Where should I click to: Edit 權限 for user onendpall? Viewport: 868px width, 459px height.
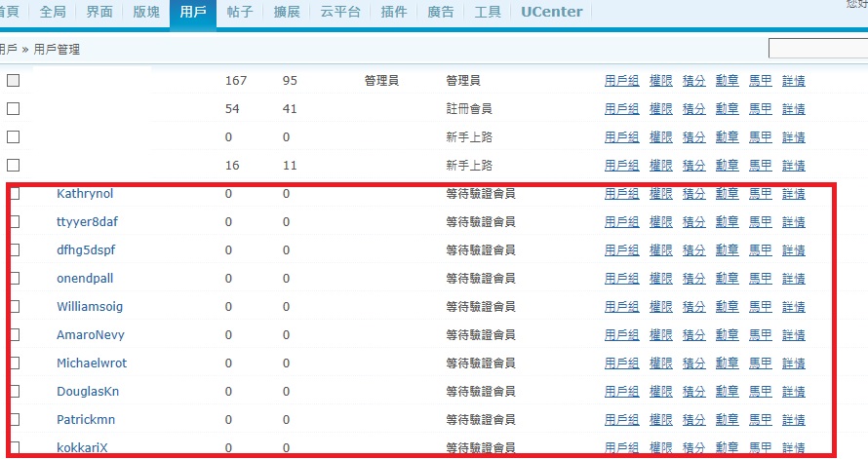click(x=660, y=279)
